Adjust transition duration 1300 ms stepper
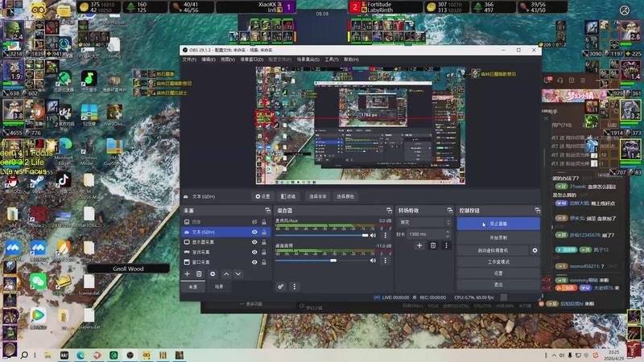The width and height of the screenshot is (644, 362). [448, 234]
